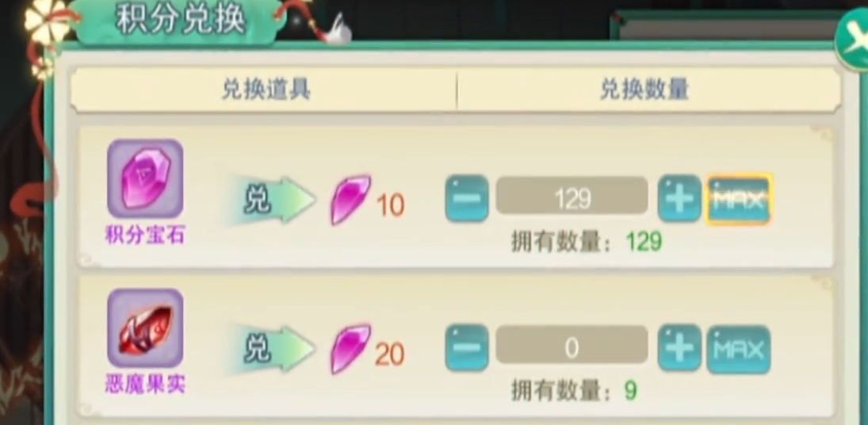Image resolution: width=868 pixels, height=425 pixels.
Task: Click the 兑 arrow for 积分宝石
Action: pos(271,201)
